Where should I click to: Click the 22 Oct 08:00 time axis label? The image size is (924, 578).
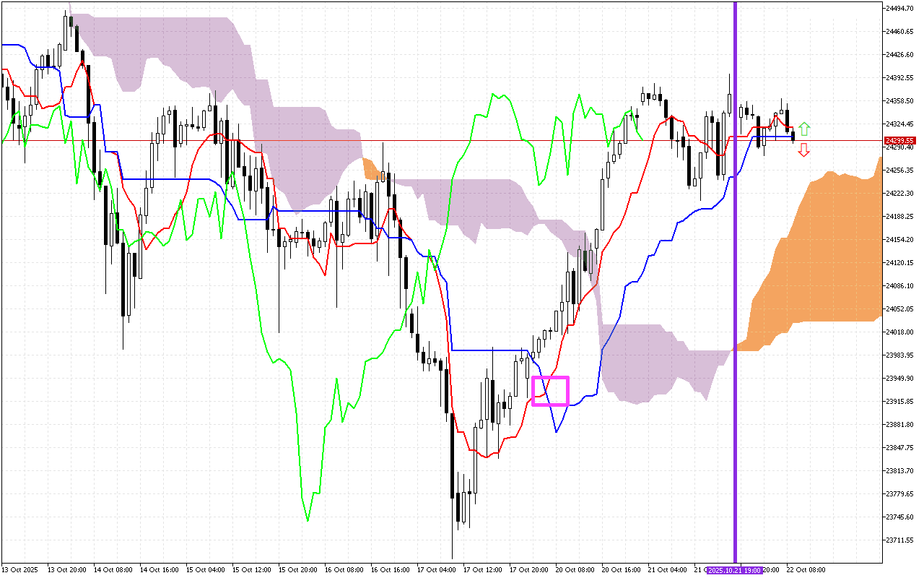click(x=805, y=570)
